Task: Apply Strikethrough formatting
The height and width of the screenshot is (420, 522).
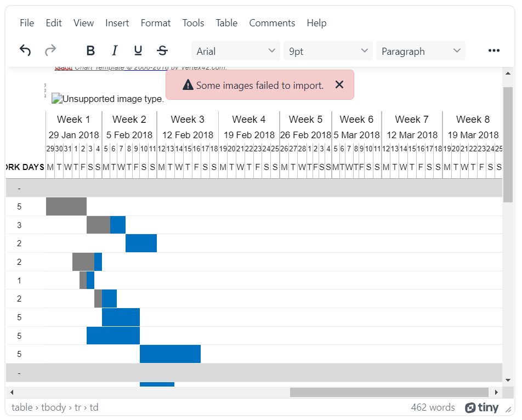Action: [x=162, y=51]
